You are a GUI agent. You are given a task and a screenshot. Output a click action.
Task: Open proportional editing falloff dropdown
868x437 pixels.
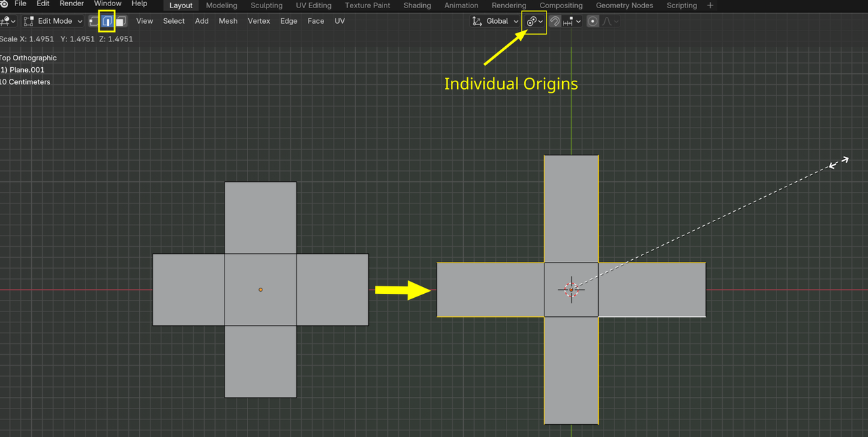(x=610, y=21)
